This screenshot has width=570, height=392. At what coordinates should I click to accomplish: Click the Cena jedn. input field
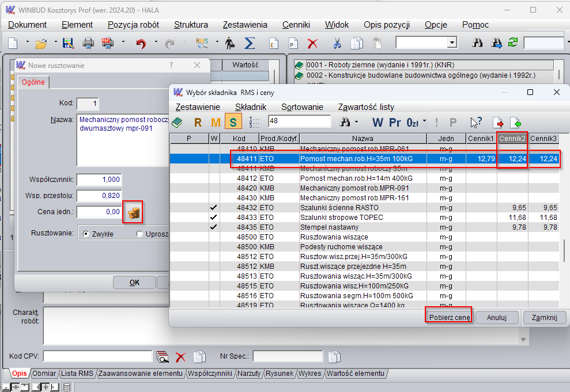pyautogui.click(x=99, y=212)
